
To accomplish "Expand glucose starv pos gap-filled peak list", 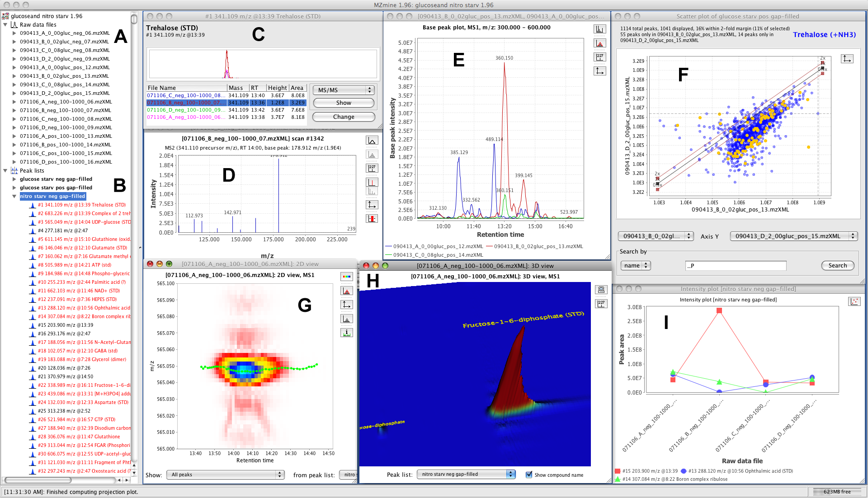I will pos(14,188).
